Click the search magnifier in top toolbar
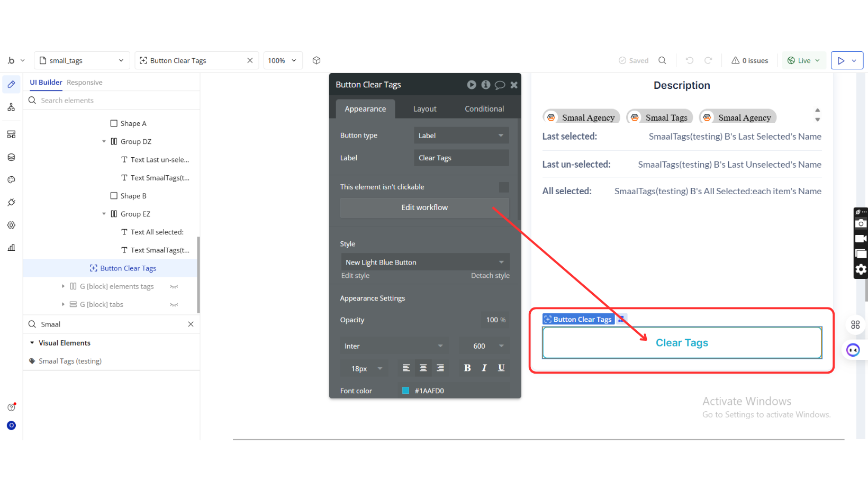 [662, 60]
